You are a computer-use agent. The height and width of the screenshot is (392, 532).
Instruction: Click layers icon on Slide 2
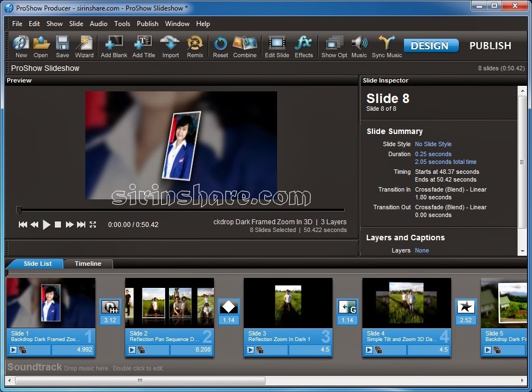tap(141, 349)
